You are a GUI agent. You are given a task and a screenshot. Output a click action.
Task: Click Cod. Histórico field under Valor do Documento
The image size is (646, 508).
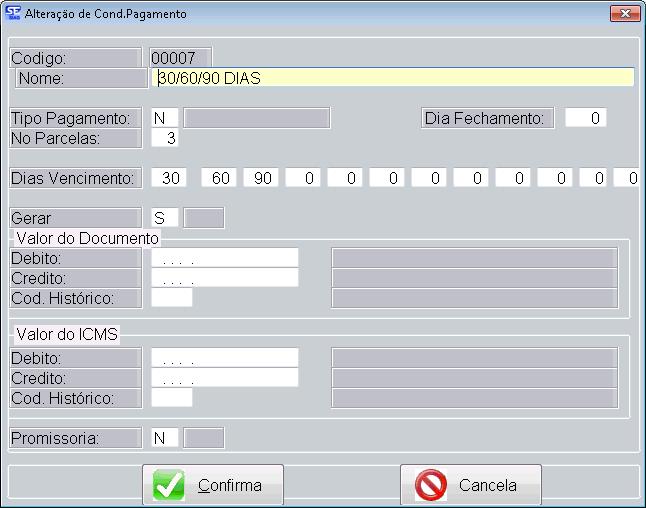171,298
